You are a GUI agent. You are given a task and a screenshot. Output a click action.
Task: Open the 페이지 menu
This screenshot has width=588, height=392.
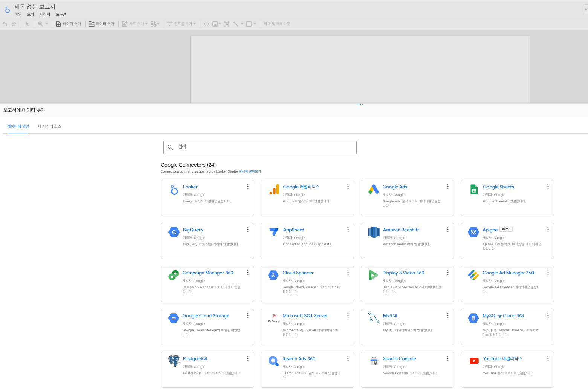[x=45, y=14]
